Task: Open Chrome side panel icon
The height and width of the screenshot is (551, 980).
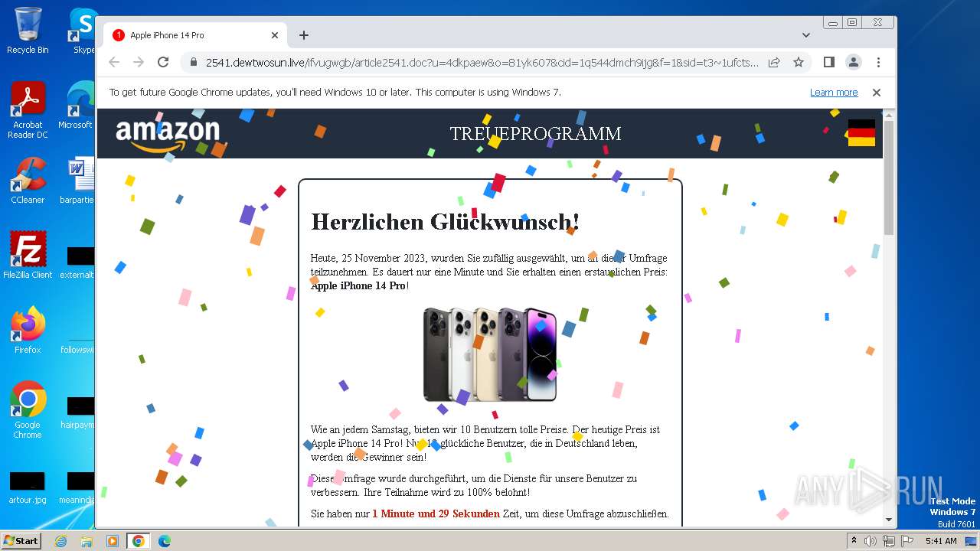Action: point(828,62)
